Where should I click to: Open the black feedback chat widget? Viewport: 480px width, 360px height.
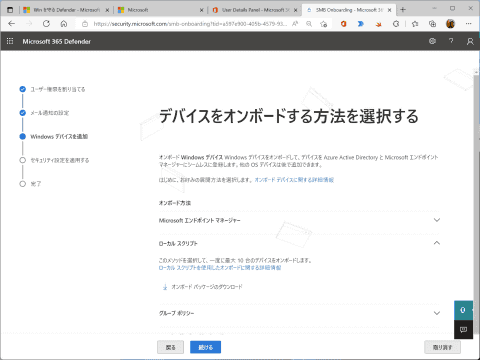(463, 330)
